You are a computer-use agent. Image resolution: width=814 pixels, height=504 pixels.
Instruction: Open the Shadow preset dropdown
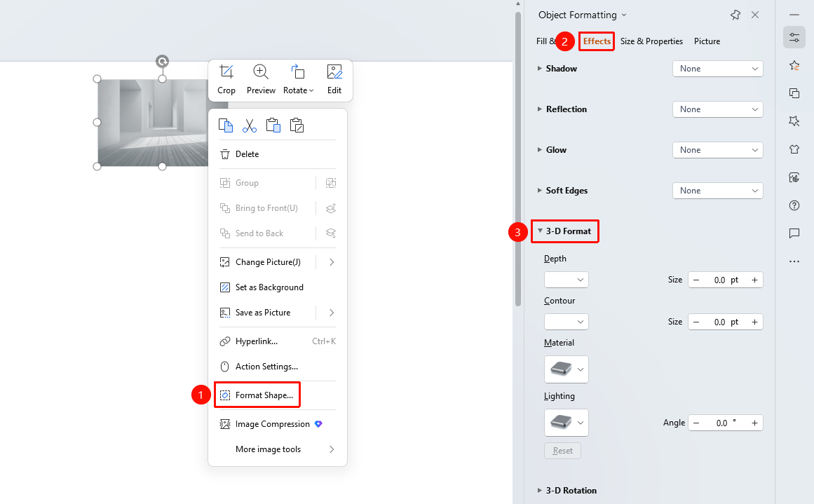click(x=718, y=69)
